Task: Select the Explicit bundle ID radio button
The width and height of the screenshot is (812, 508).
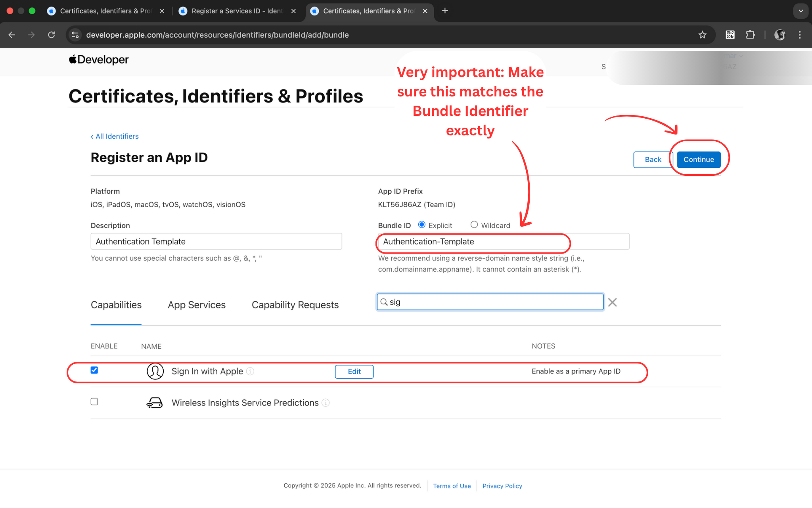Action: [x=422, y=225]
